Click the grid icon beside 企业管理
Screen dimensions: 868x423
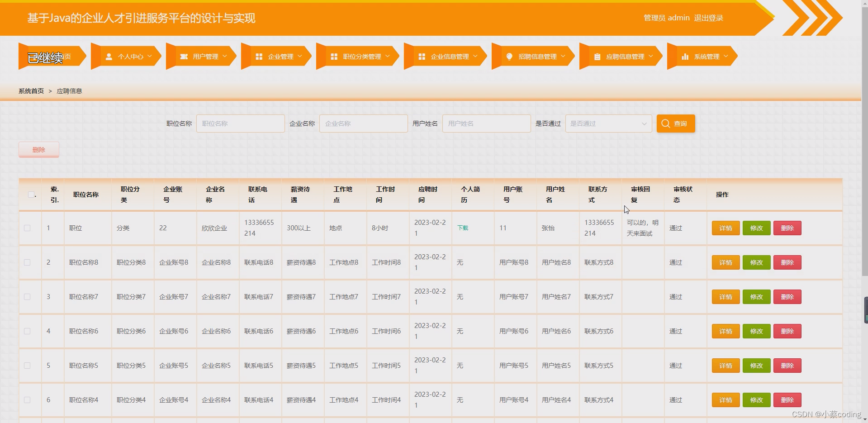click(x=259, y=57)
